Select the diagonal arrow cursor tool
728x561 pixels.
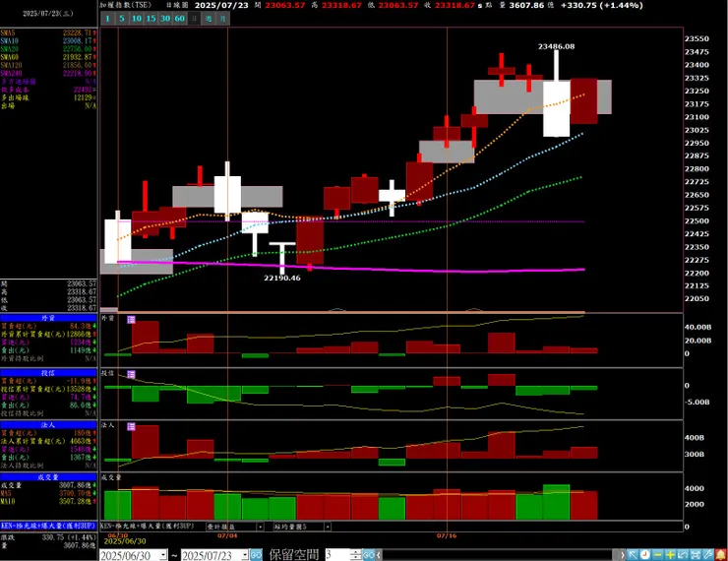[x=633, y=554]
